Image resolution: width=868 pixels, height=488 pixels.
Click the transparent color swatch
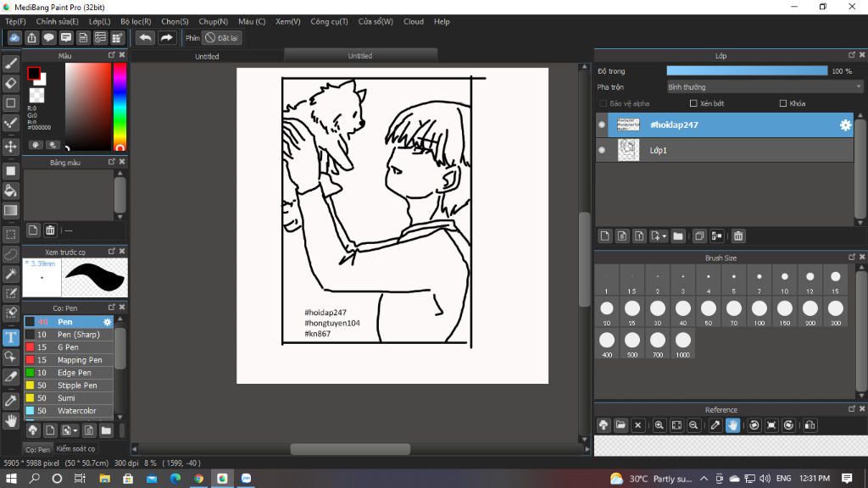tap(37, 96)
